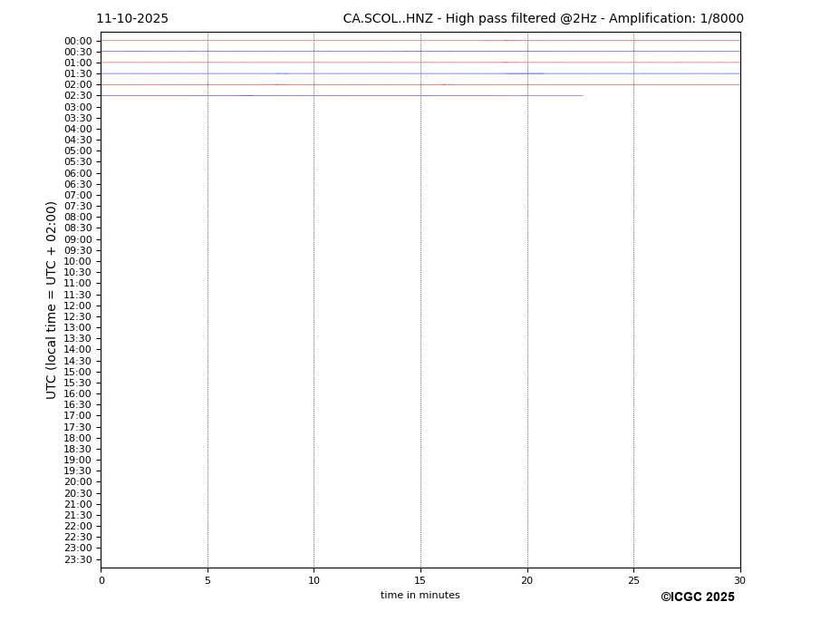
Task: Select the 02:30 time row label
Action: 78,96
